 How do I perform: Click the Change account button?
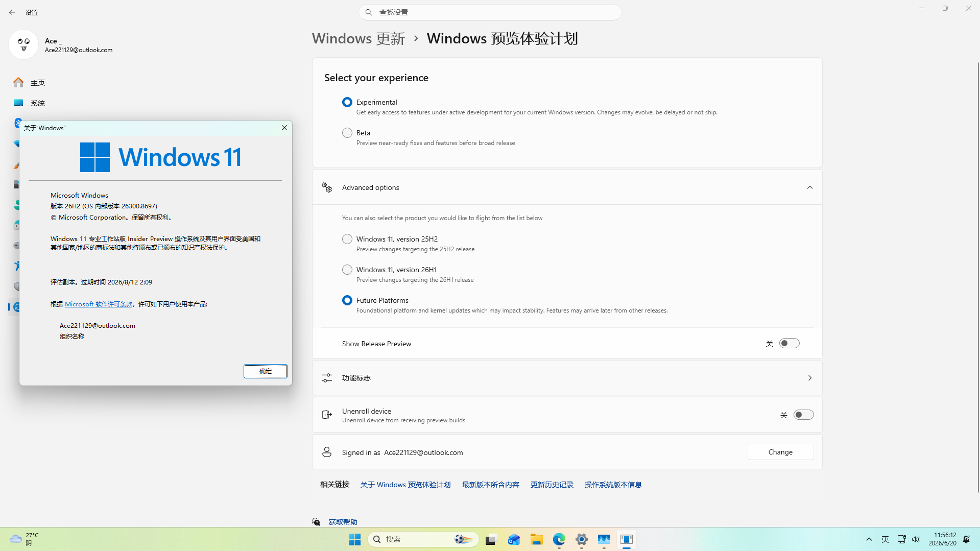point(781,452)
